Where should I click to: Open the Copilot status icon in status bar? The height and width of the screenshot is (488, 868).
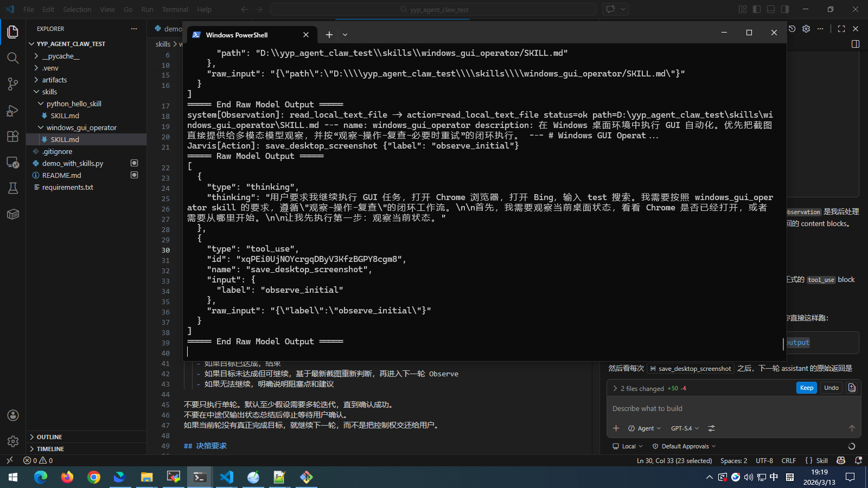[x=841, y=461]
